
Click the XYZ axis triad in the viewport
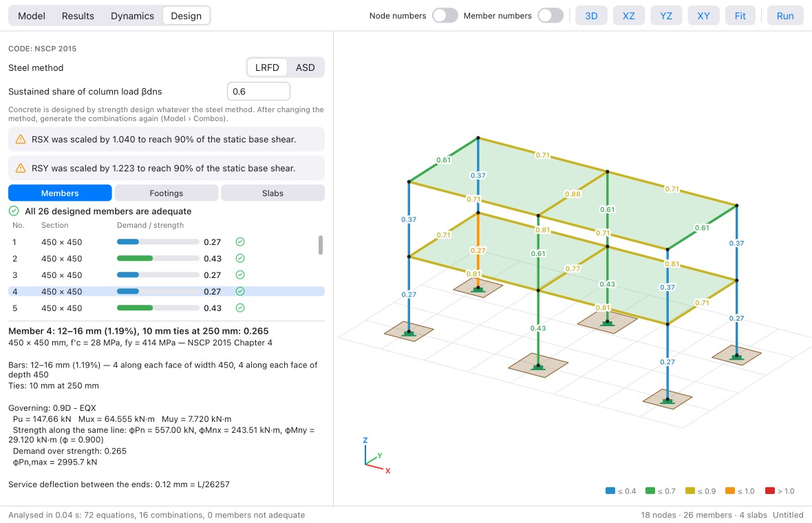pyautogui.click(x=376, y=456)
